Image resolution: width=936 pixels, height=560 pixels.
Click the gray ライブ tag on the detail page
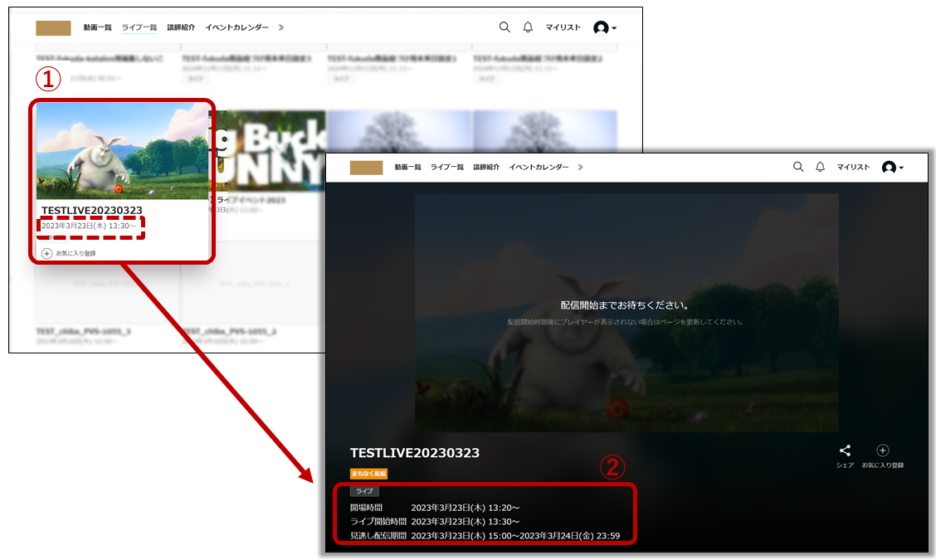click(364, 491)
